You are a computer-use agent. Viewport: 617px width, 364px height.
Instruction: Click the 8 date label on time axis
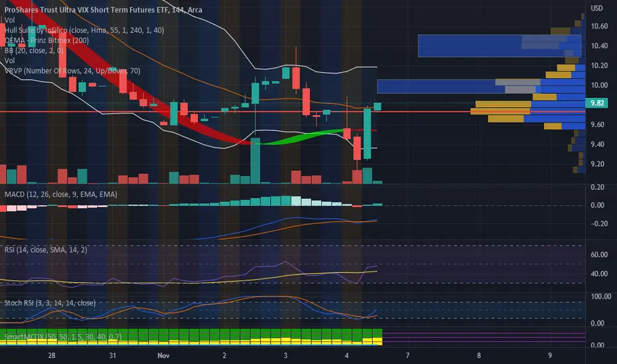[x=479, y=355]
